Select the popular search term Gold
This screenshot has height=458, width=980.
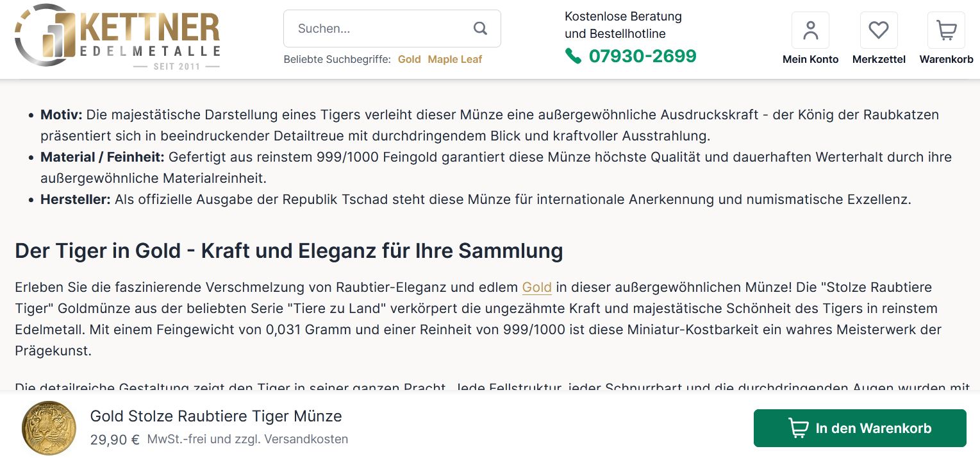coord(409,60)
